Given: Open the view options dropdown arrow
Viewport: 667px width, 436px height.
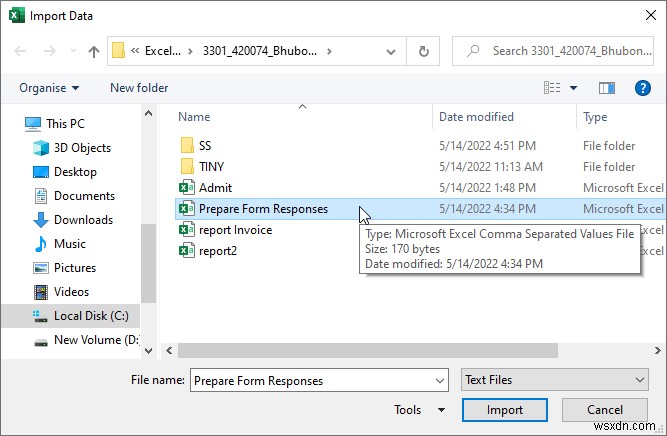Looking at the screenshot, I should [x=573, y=88].
